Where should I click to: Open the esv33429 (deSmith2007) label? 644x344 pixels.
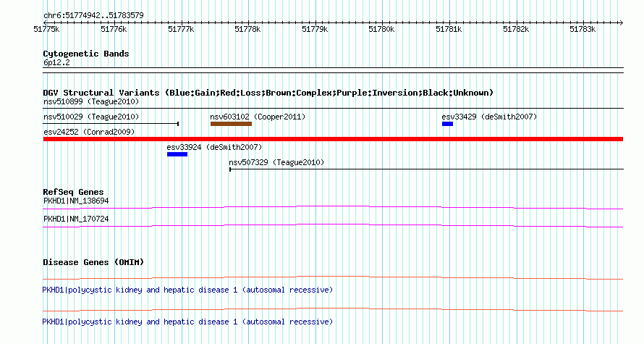click(x=490, y=117)
